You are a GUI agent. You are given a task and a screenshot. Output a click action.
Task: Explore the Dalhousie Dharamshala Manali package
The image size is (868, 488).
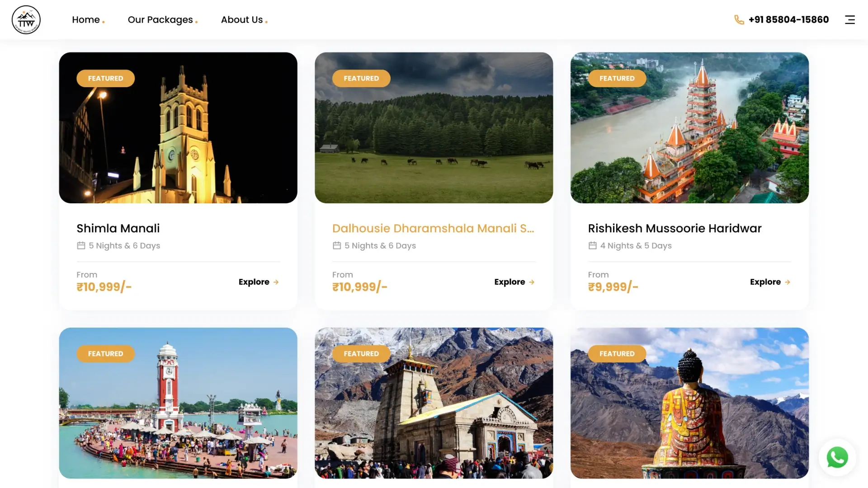(x=514, y=282)
